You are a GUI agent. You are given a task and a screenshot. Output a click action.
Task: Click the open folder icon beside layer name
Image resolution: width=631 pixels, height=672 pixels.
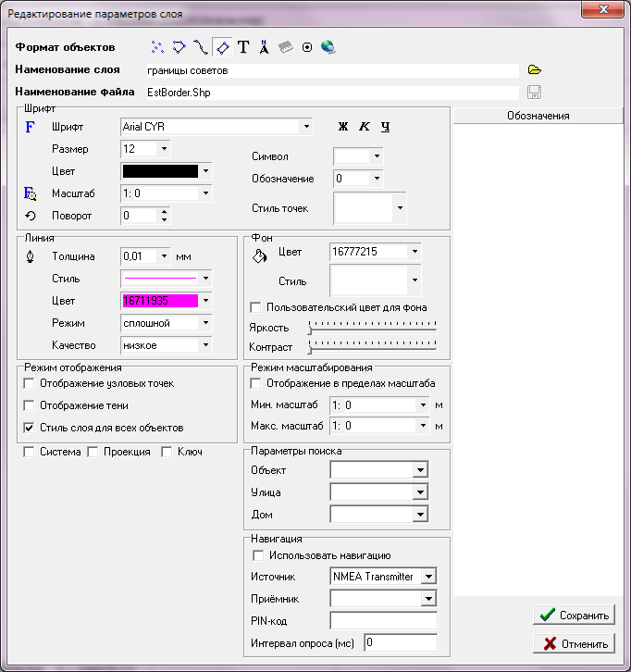[x=534, y=69]
